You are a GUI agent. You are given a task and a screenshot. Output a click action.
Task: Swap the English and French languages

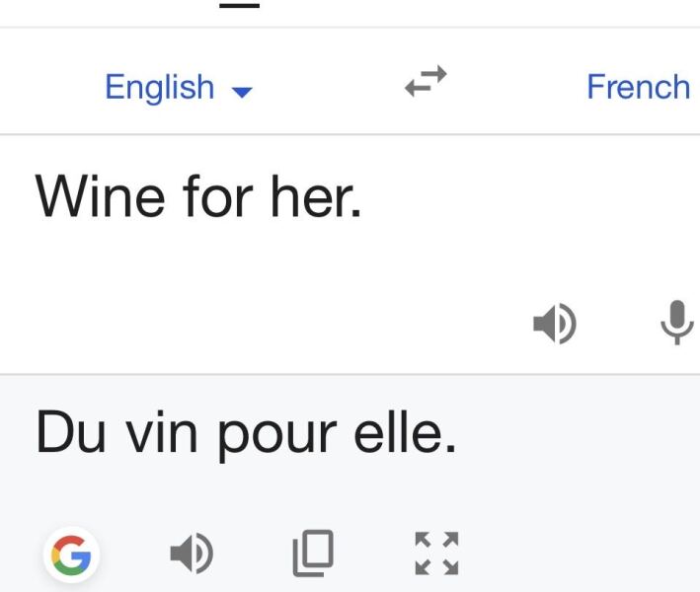426,84
